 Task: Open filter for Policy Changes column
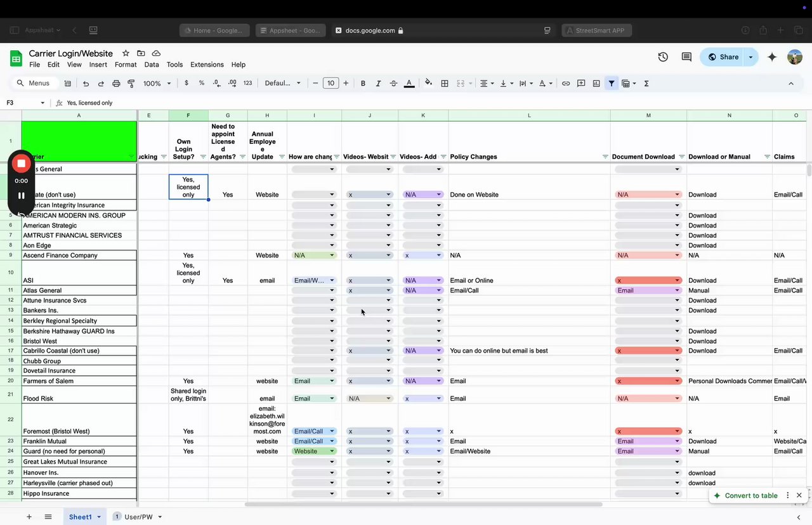pyautogui.click(x=604, y=157)
